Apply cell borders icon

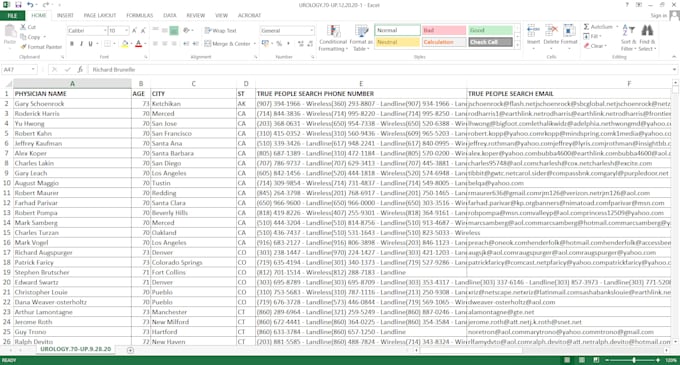click(x=108, y=44)
